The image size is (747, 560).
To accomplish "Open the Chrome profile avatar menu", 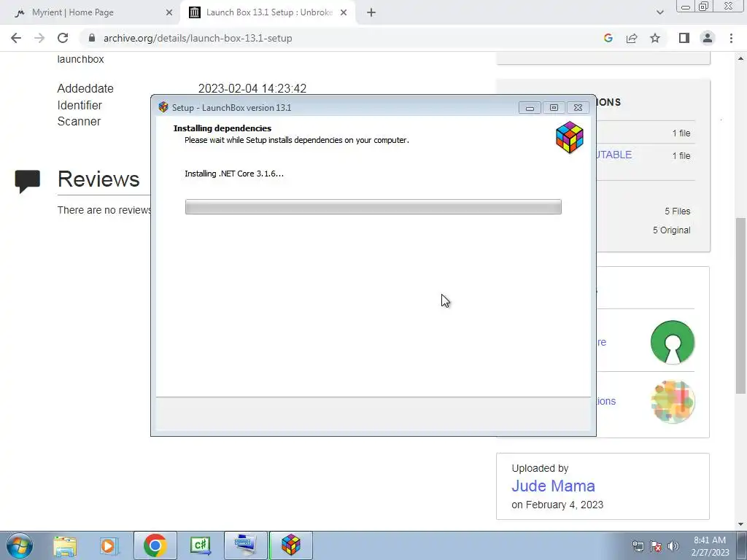I will click(708, 38).
